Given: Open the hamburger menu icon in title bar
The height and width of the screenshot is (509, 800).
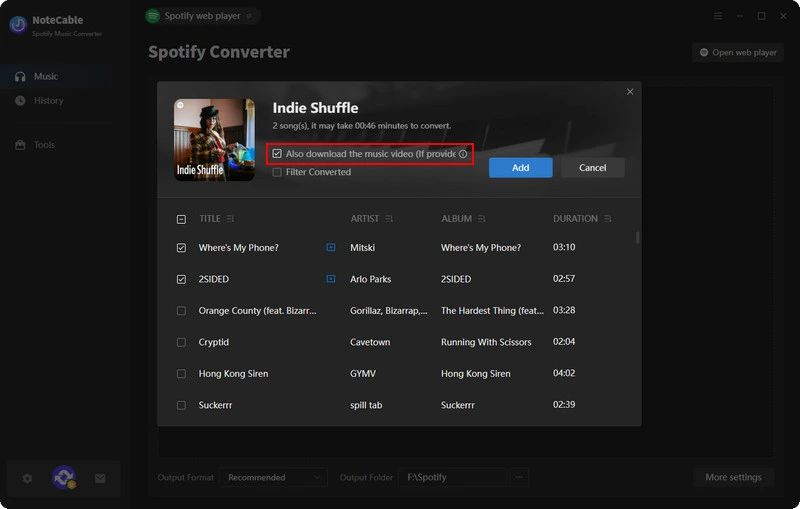Looking at the screenshot, I should tap(718, 16).
